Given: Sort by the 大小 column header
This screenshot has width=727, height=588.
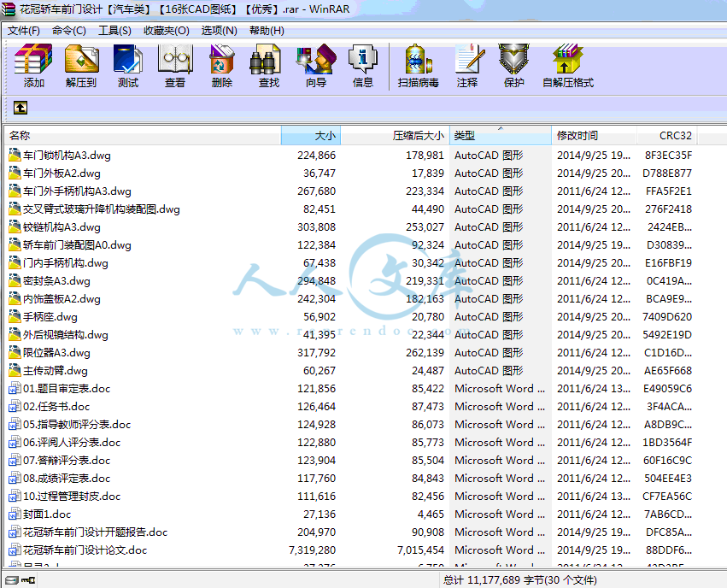Looking at the screenshot, I should pos(311,135).
